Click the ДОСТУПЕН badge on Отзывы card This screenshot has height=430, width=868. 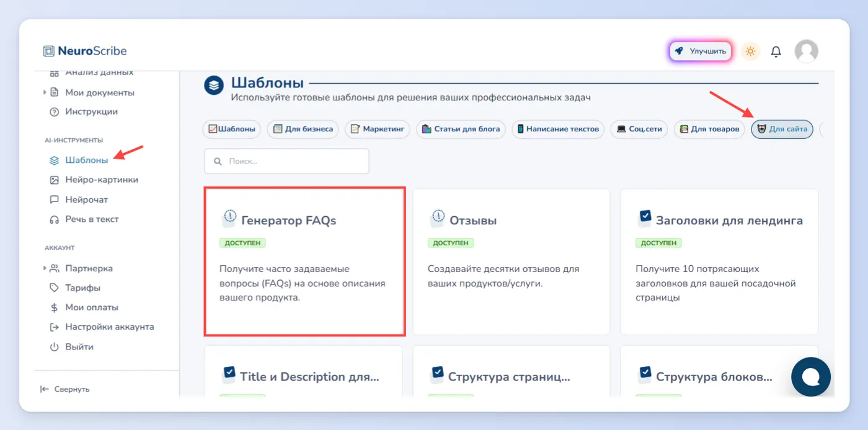pyautogui.click(x=451, y=243)
